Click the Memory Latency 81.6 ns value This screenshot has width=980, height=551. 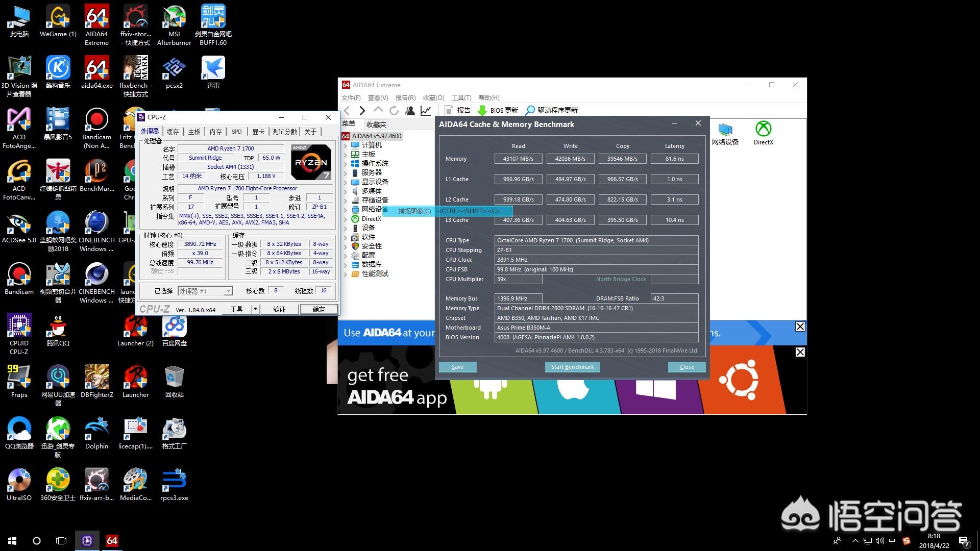(x=674, y=159)
